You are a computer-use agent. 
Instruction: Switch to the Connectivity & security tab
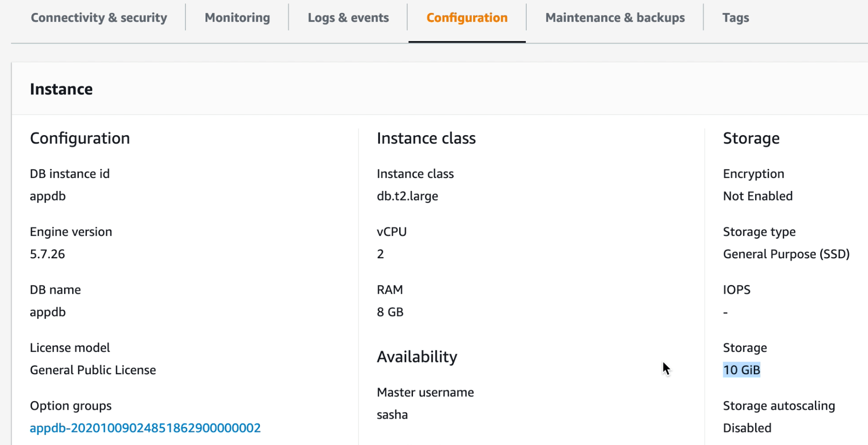pyautogui.click(x=98, y=18)
